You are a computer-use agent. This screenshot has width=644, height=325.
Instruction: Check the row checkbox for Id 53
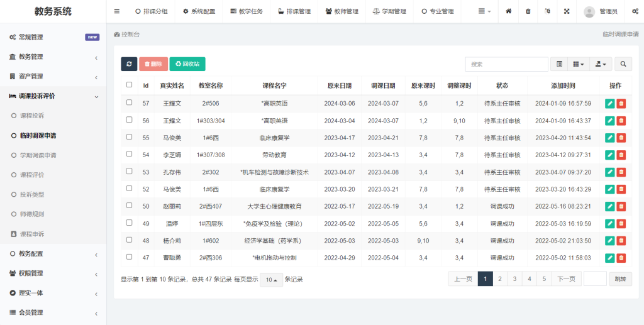click(x=130, y=171)
